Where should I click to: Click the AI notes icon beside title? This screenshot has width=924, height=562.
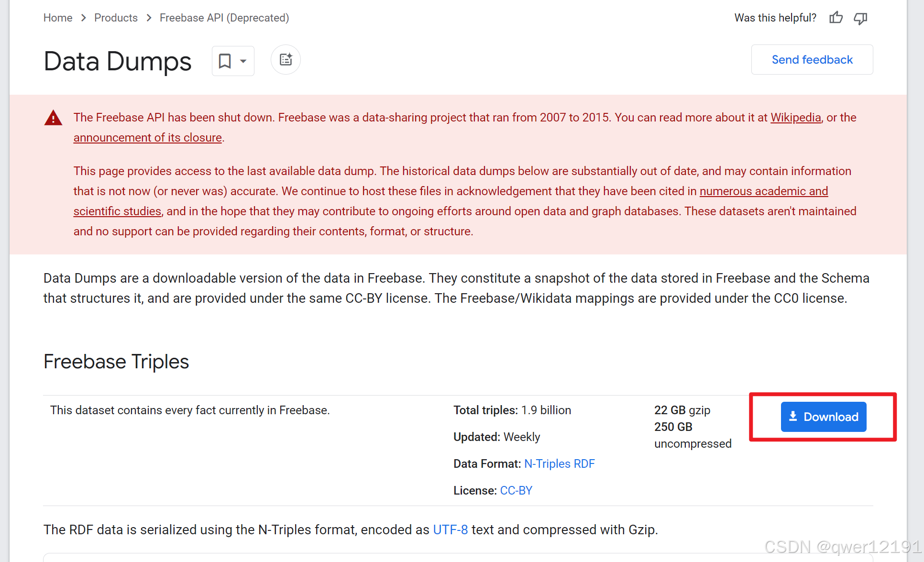tap(286, 60)
